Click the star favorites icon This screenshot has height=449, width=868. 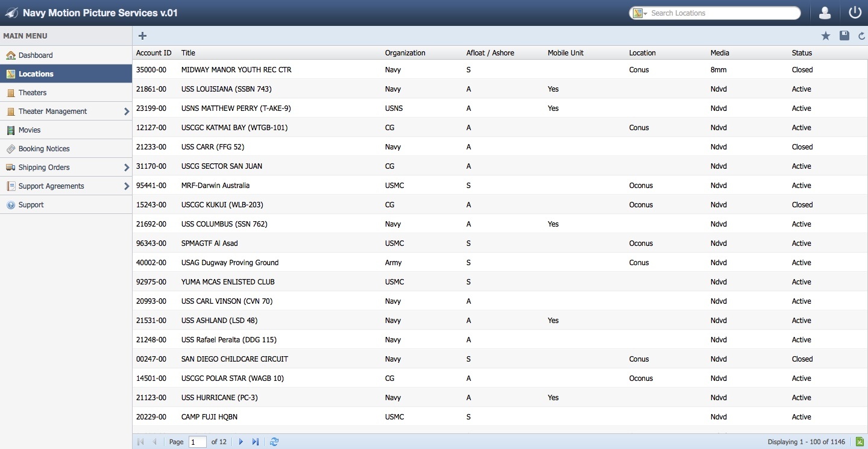coord(826,36)
